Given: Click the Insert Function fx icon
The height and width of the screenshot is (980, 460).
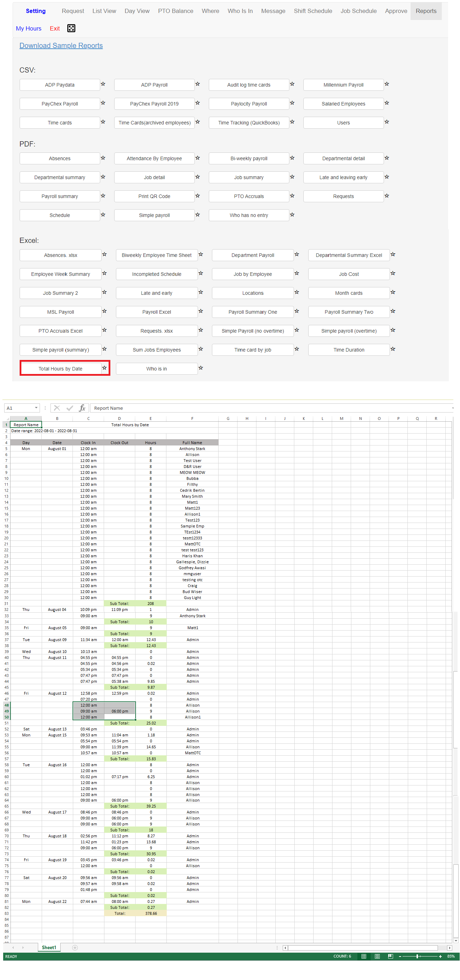Looking at the screenshot, I should tap(82, 408).
